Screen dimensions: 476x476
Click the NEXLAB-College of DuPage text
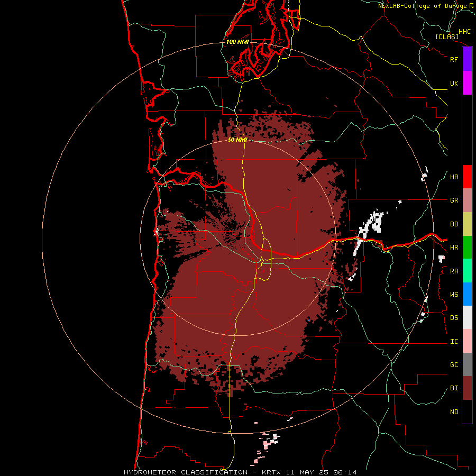[x=422, y=6]
